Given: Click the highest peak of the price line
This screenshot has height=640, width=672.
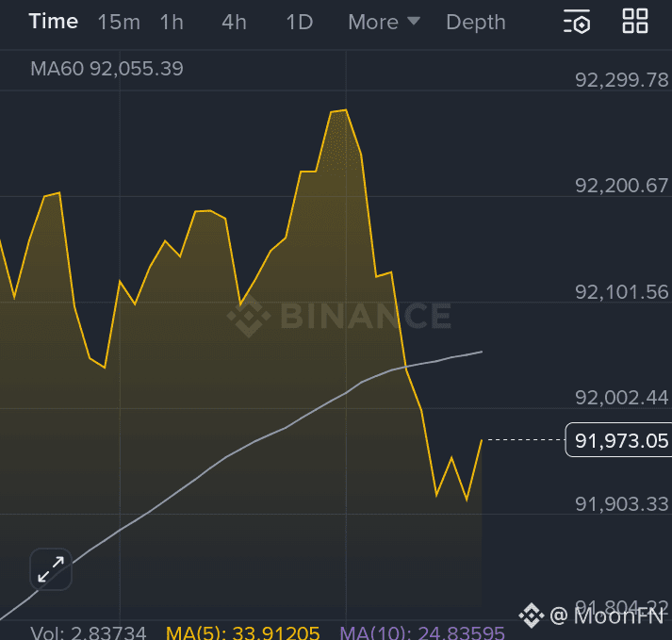Looking at the screenshot, I should (x=345, y=110).
